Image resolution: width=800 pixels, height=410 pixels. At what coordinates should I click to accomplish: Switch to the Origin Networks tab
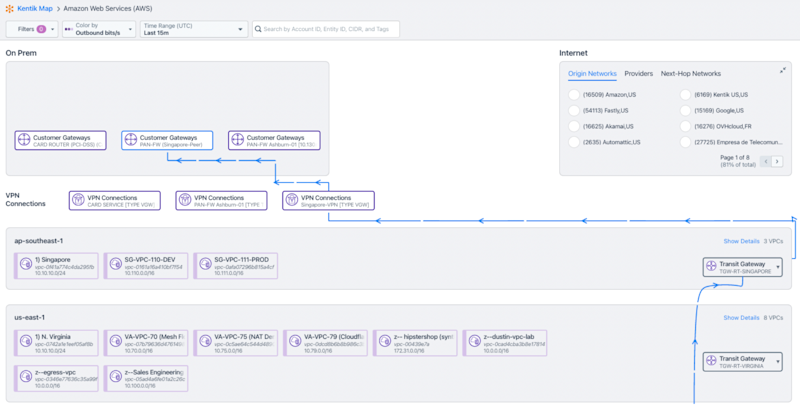(592, 73)
